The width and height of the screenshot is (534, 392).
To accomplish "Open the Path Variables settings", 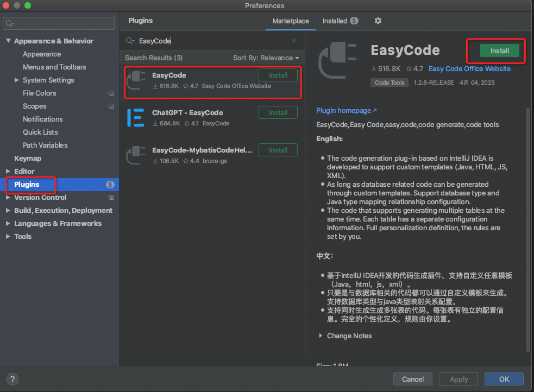I will pos(45,146).
